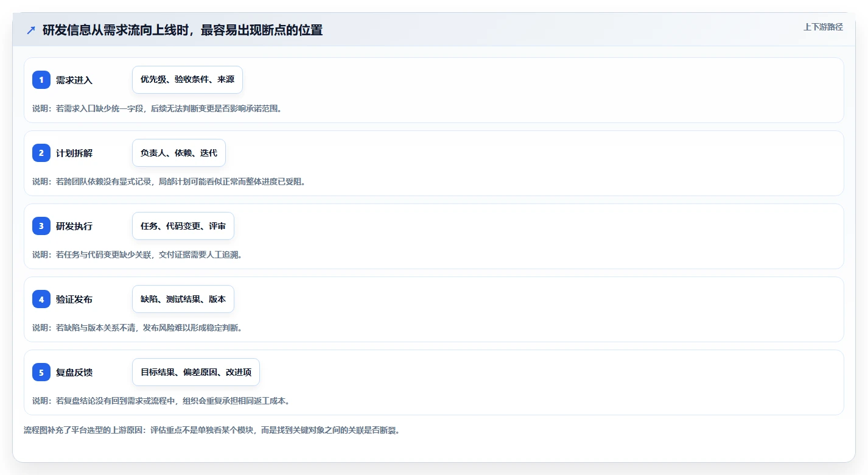Click the 复盘反馈 step title

point(74,372)
